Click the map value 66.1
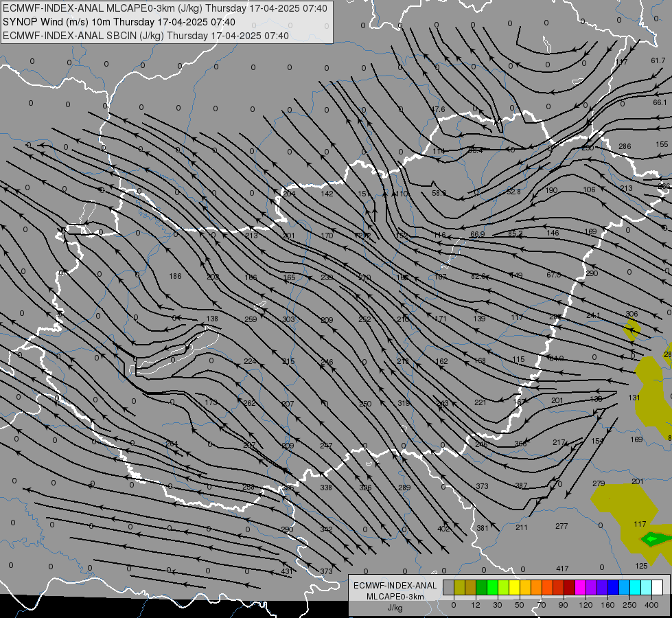672x618 pixels. (660, 102)
